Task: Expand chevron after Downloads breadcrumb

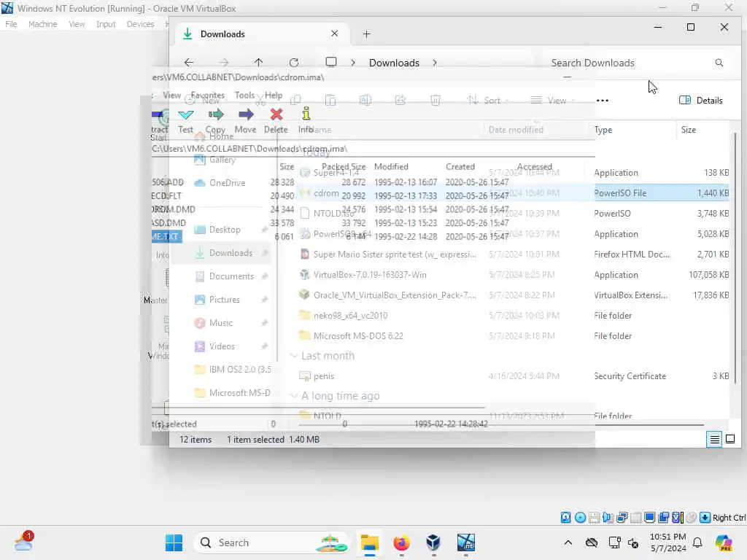Action: (435, 63)
